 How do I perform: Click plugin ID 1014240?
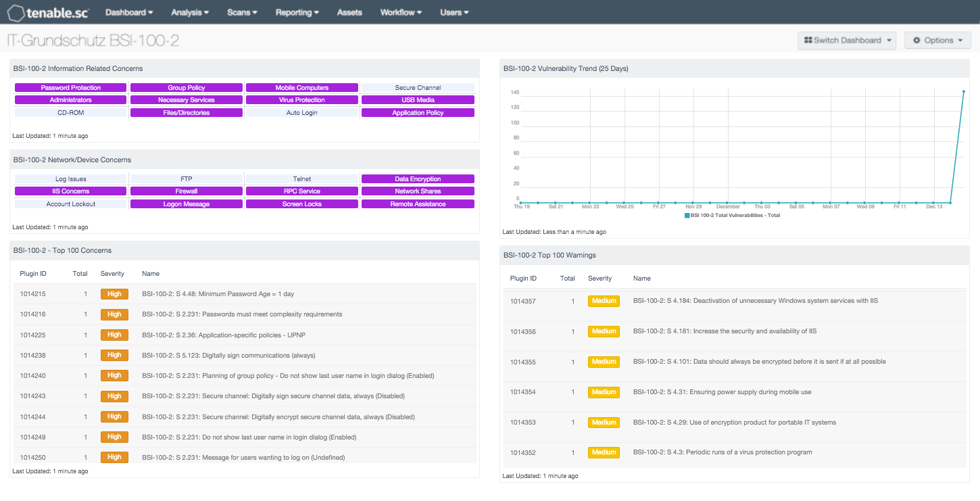click(x=33, y=376)
